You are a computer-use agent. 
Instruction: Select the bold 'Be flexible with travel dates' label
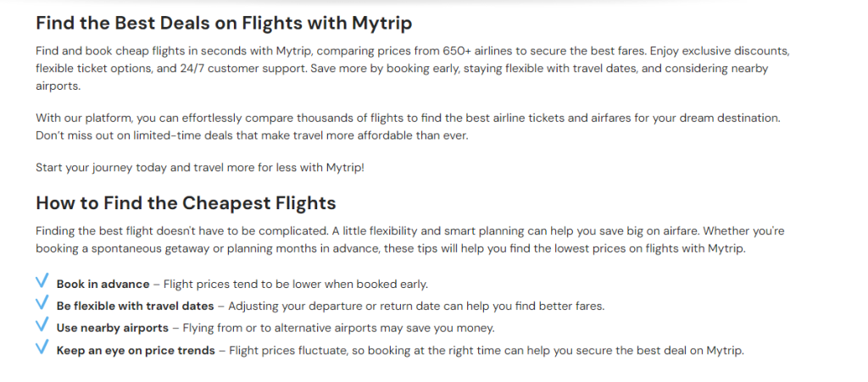[x=135, y=307]
